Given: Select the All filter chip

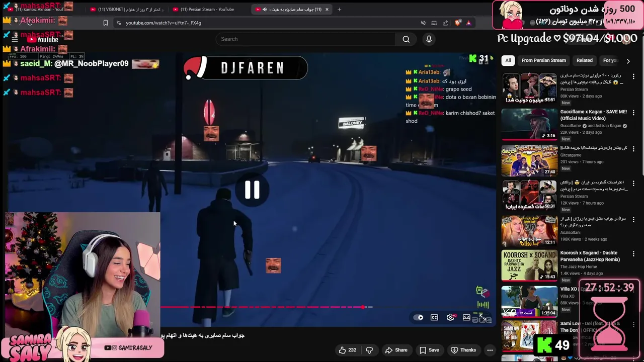Looking at the screenshot, I should click(508, 60).
